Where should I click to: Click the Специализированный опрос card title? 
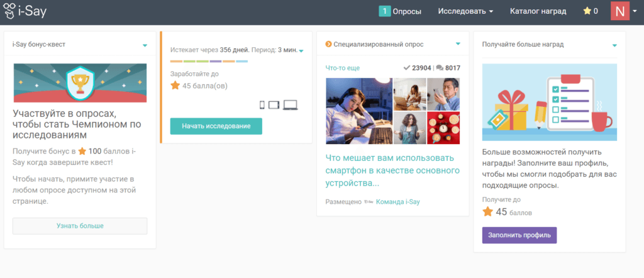[378, 44]
